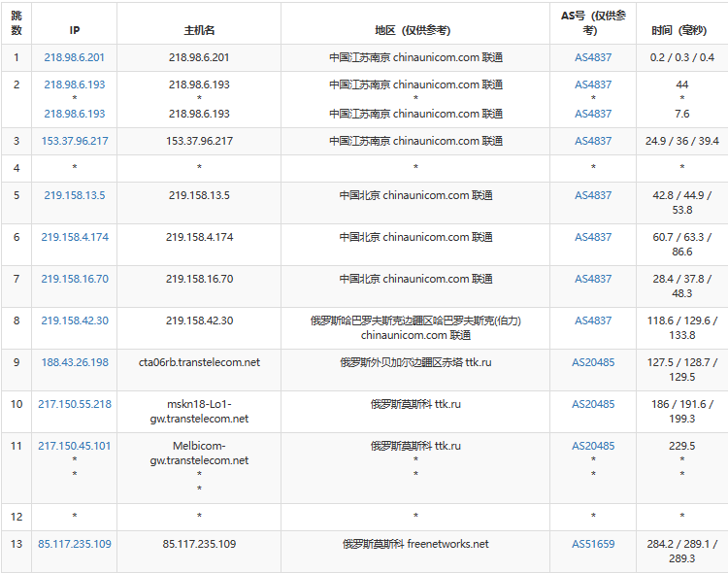Select time value 24.9 / 36 / 39.4

pyautogui.click(x=682, y=141)
